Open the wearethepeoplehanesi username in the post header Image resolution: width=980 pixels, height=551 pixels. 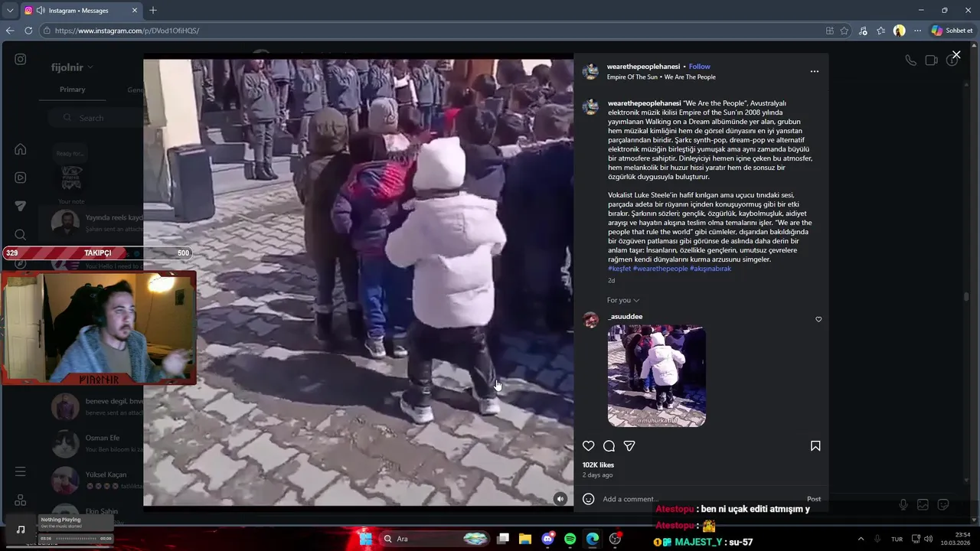[644, 67]
